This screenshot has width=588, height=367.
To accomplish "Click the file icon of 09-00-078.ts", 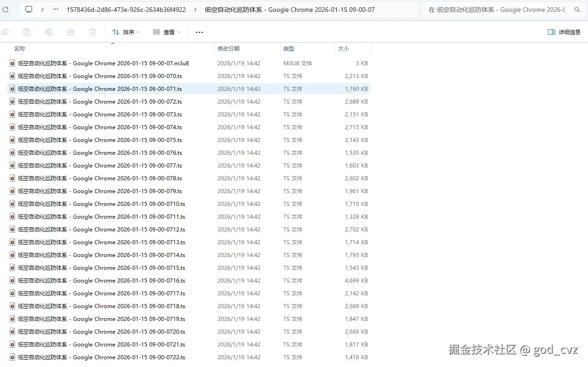I will pyautogui.click(x=12, y=178).
